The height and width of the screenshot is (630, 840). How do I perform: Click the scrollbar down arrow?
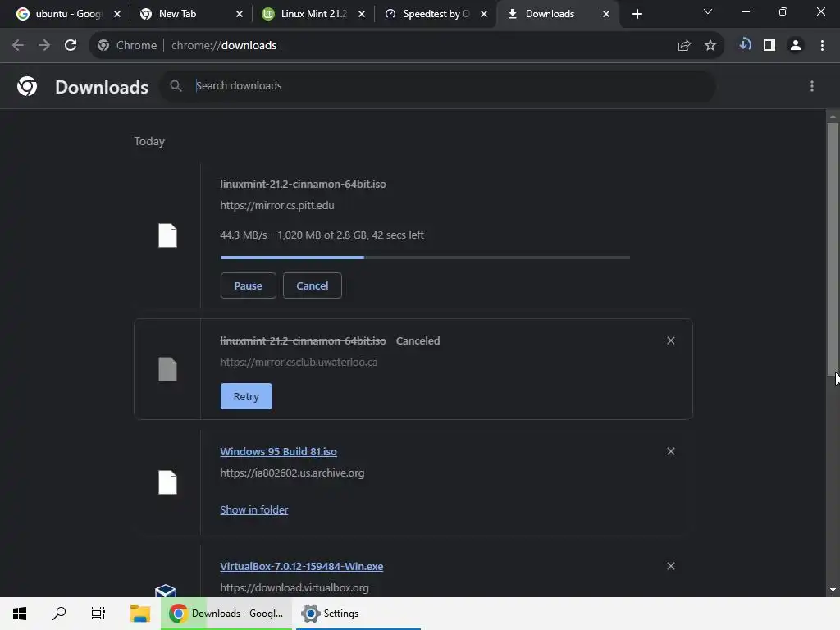click(x=833, y=590)
